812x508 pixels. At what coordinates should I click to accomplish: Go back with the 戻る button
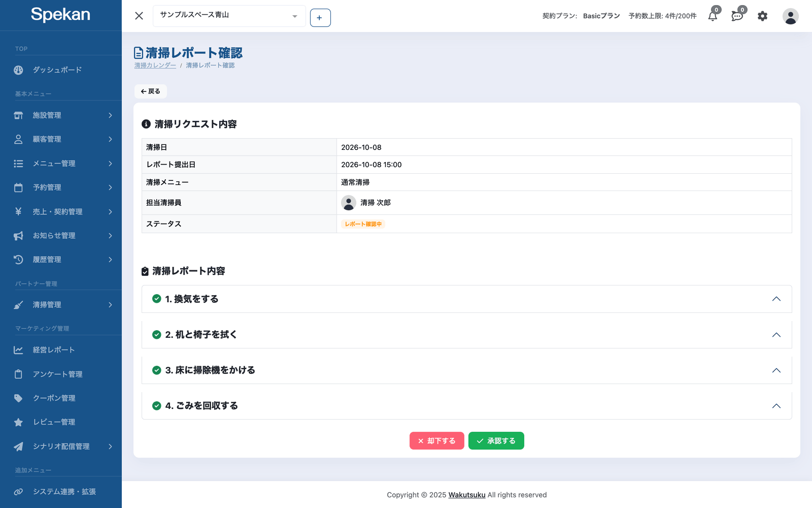coord(151,91)
